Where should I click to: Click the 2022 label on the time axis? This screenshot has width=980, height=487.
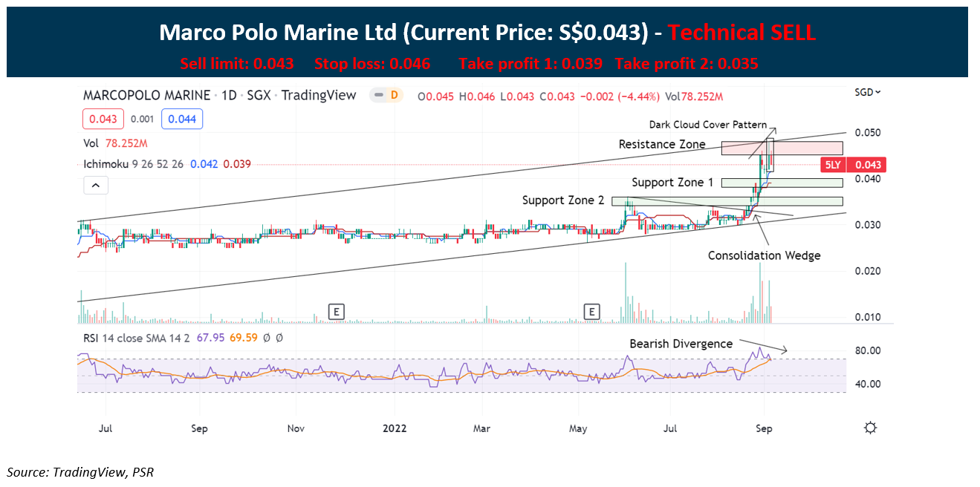pos(394,428)
